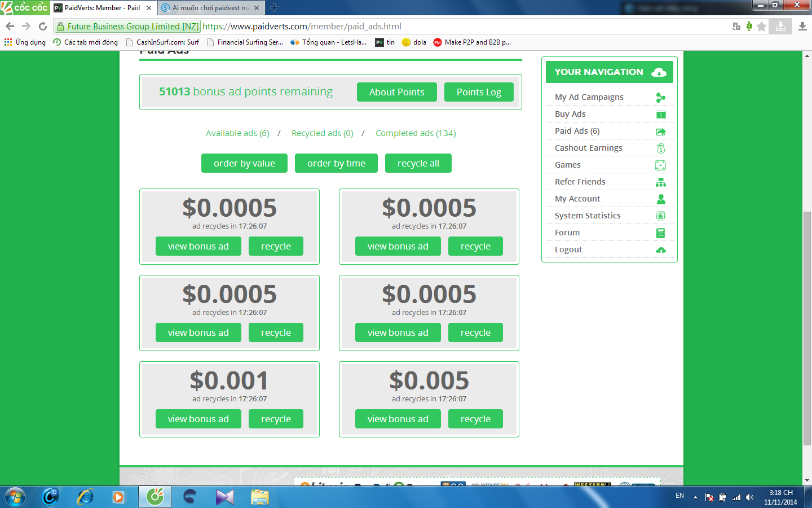Open the taskbar clock showing 3:18 CH

[781, 497]
